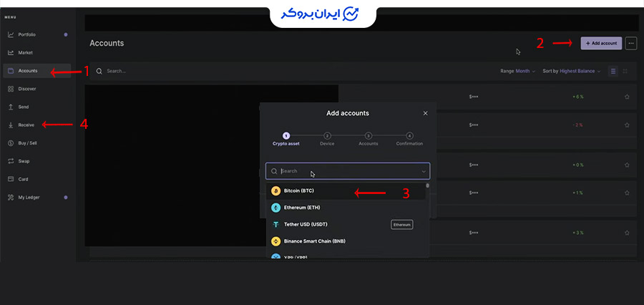
Task: Click the Card icon in sidebar
Action: [11, 179]
